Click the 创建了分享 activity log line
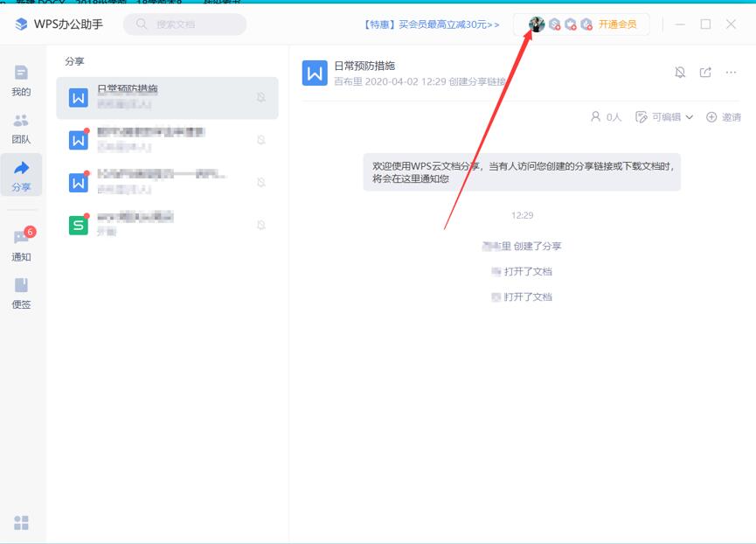 click(522, 246)
